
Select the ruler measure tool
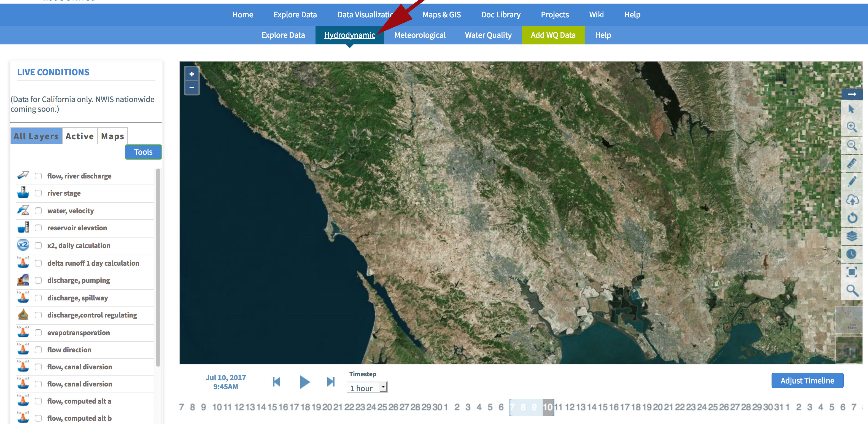(851, 164)
